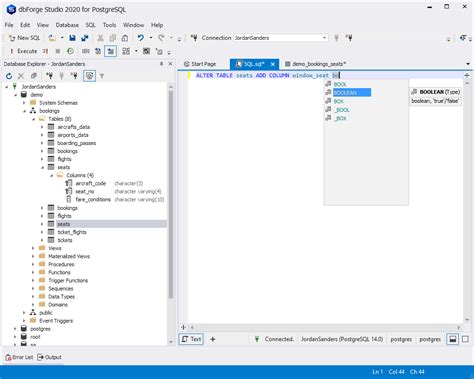Click the plug icon after the gray plug icon

coord(349,38)
